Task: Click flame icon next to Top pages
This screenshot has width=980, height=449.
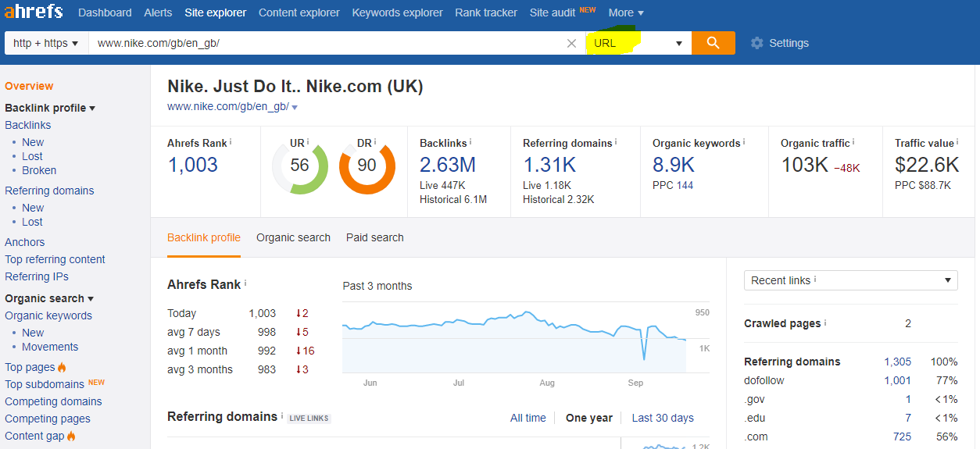Action: pyautogui.click(x=62, y=367)
